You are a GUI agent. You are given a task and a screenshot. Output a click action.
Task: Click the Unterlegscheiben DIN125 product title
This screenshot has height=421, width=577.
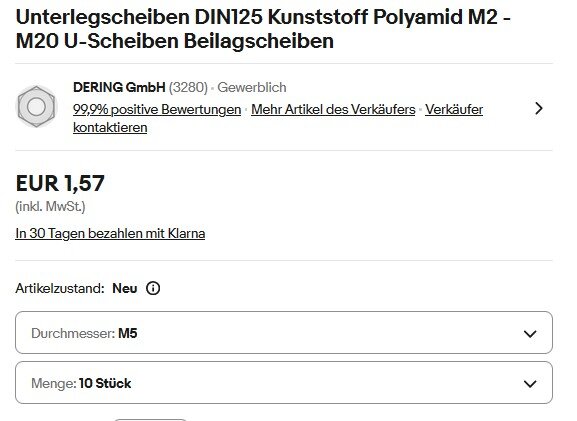pos(263,28)
